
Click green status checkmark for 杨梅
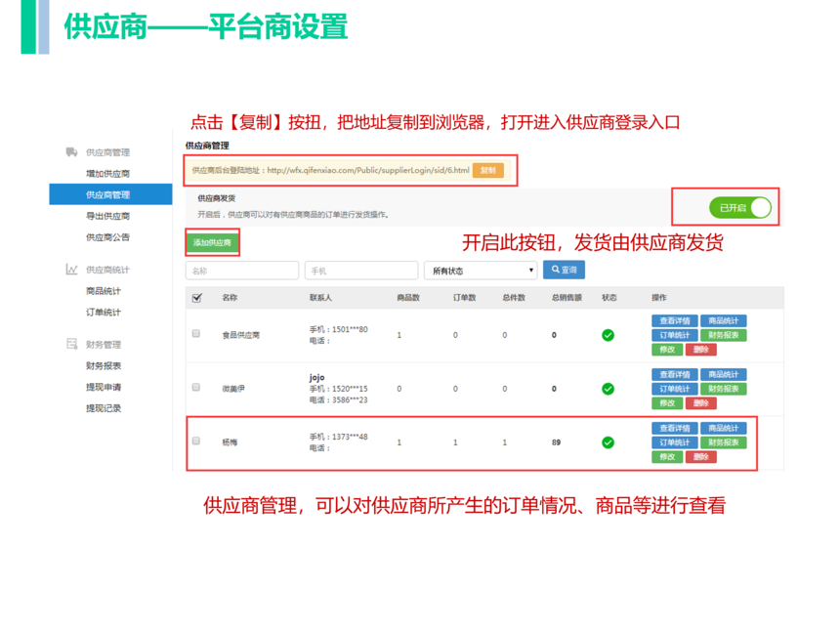608,442
